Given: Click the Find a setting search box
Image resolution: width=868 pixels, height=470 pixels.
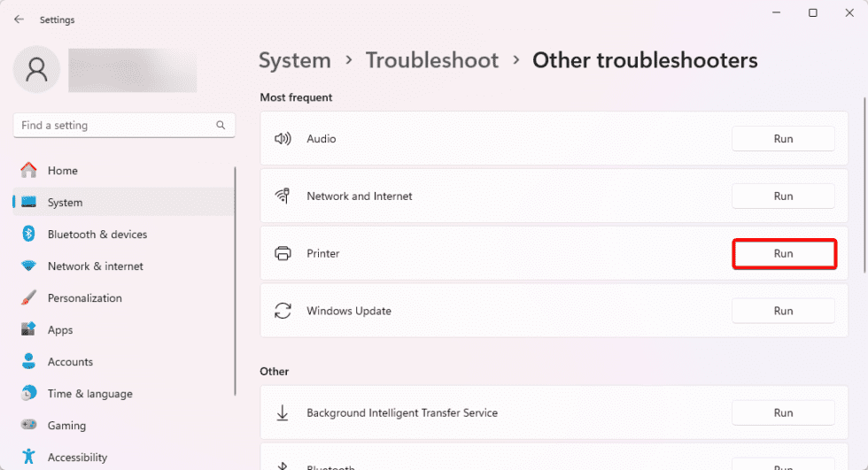Looking at the screenshot, I should pyautogui.click(x=115, y=126).
